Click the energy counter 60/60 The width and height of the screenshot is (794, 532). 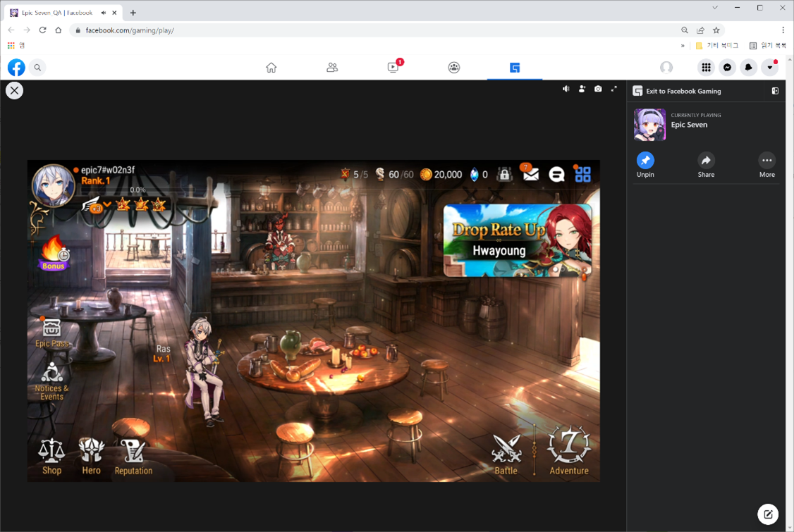[x=394, y=175]
